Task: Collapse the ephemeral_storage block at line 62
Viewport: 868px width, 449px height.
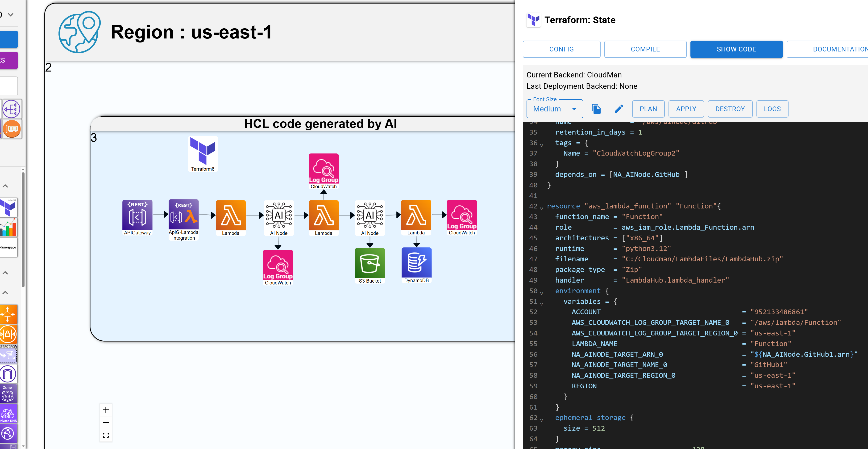Action: 541,420
